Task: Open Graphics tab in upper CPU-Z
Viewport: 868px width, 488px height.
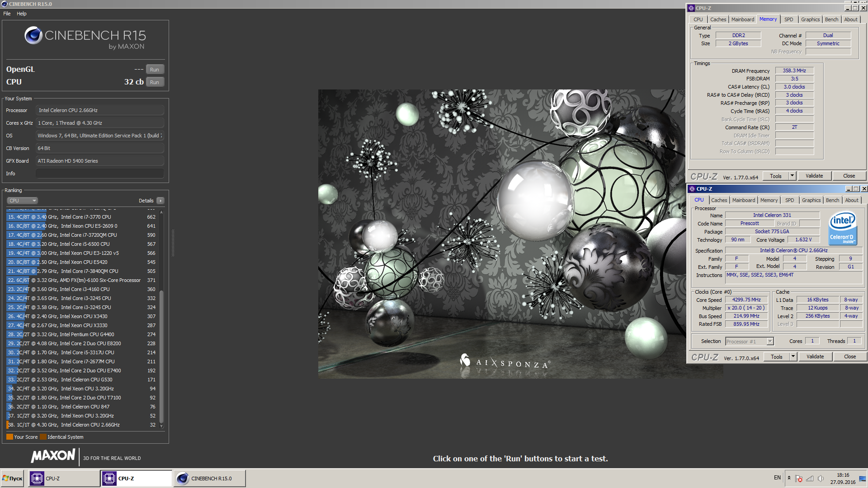Action: pyautogui.click(x=810, y=19)
